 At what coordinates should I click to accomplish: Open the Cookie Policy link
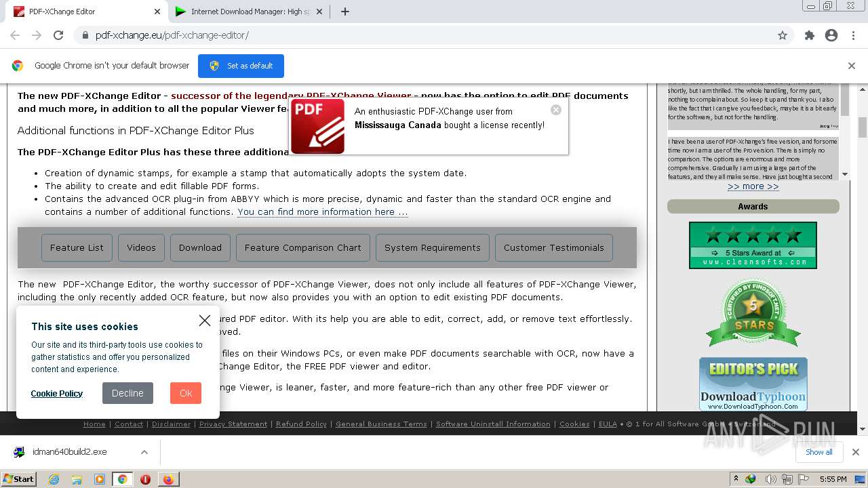[x=57, y=393]
